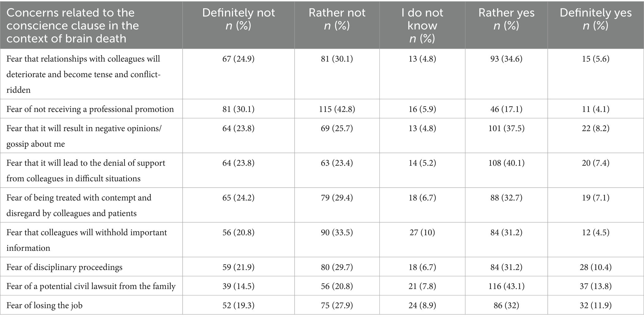Select the civil lawsuit from family row label
644x320 pixels.
coord(91,286)
